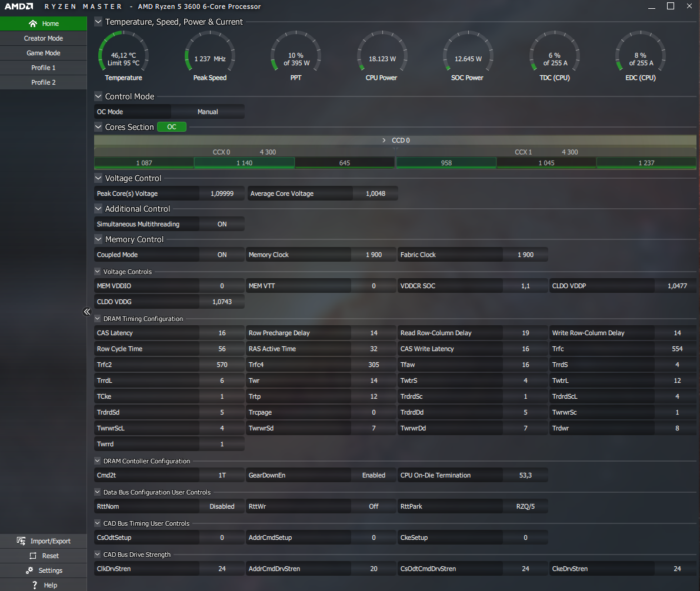Collapse DRAM Contoller Configuration subsection

(x=97, y=460)
